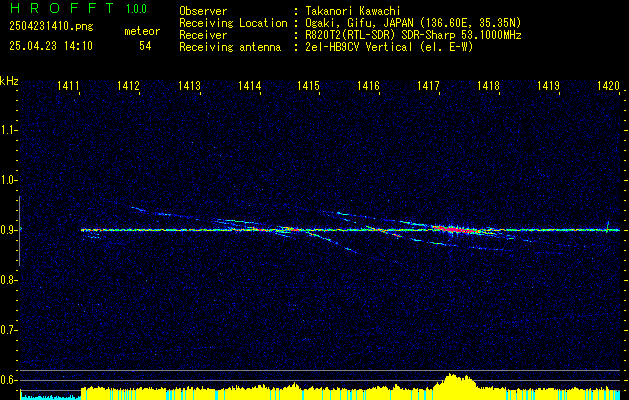Click the 0.7 kHz frequency label
This screenshot has height=400, width=629.
click(8, 330)
